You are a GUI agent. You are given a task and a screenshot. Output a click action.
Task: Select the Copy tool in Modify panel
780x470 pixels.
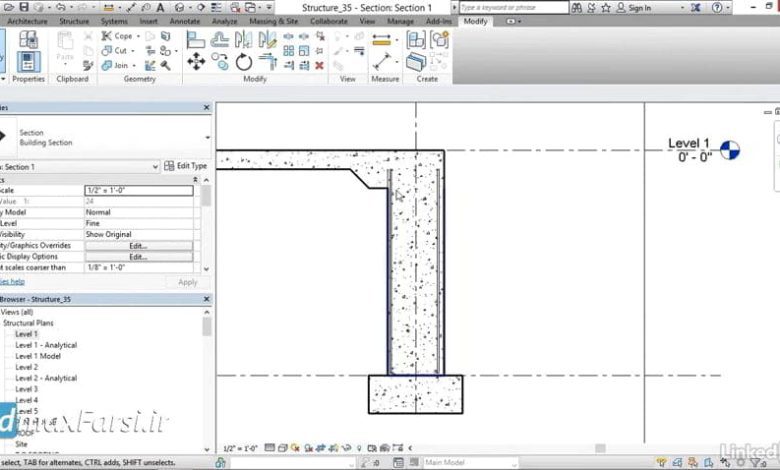(220, 62)
